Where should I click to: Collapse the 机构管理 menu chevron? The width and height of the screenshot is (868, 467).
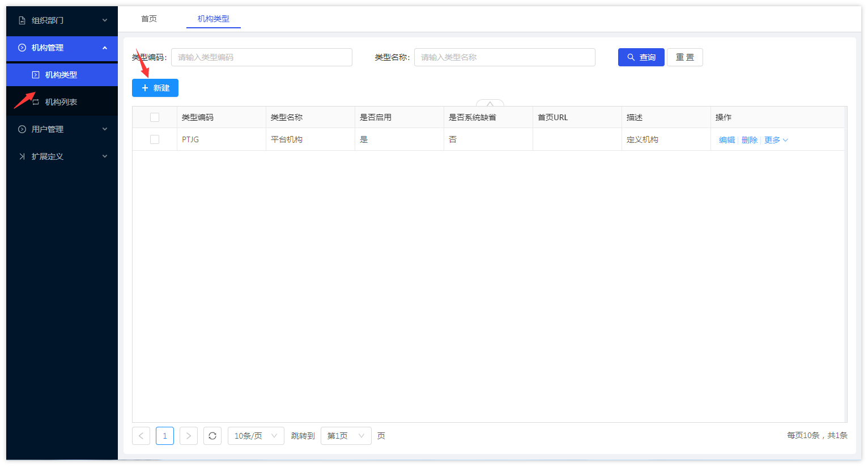point(105,48)
